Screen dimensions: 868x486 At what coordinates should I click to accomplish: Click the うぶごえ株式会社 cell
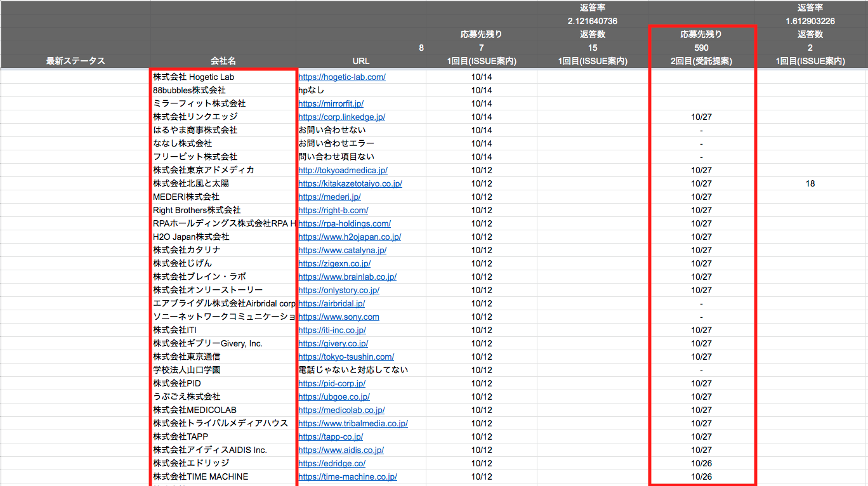[x=223, y=397]
